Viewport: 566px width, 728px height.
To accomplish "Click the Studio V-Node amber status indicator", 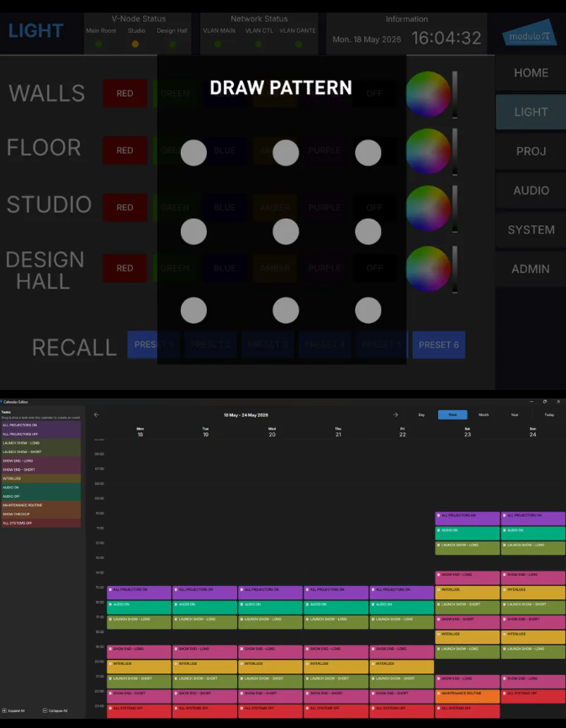I will 135,44.
